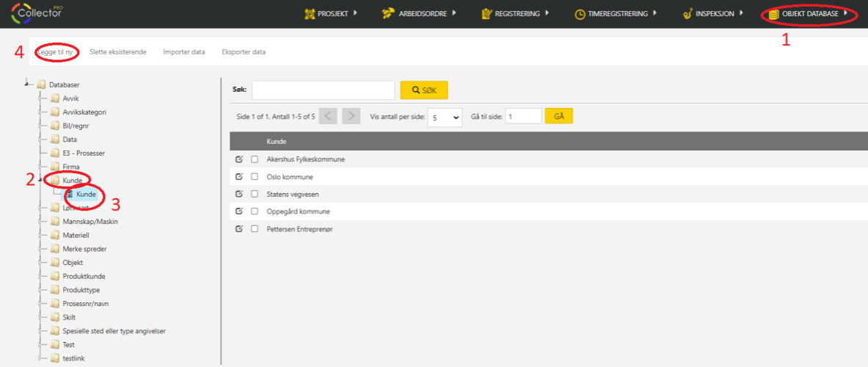Click the Objekt folder icon

(x=54, y=262)
